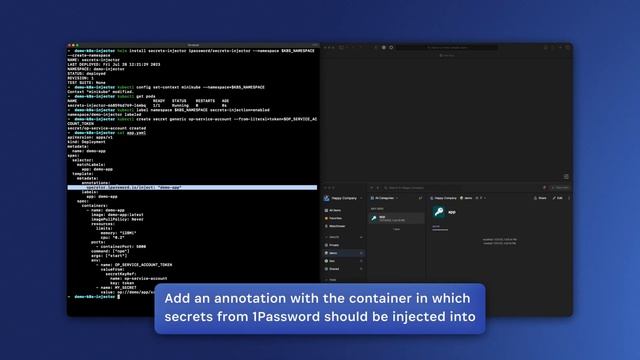Click Happy Company breadcrumb in item detail
This screenshot has height=360, width=640.
[443, 198]
